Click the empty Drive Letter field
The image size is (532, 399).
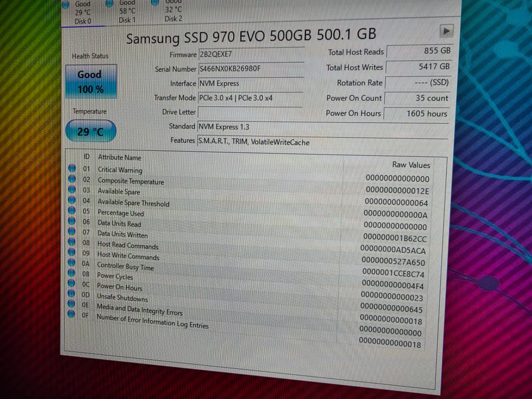click(x=250, y=112)
